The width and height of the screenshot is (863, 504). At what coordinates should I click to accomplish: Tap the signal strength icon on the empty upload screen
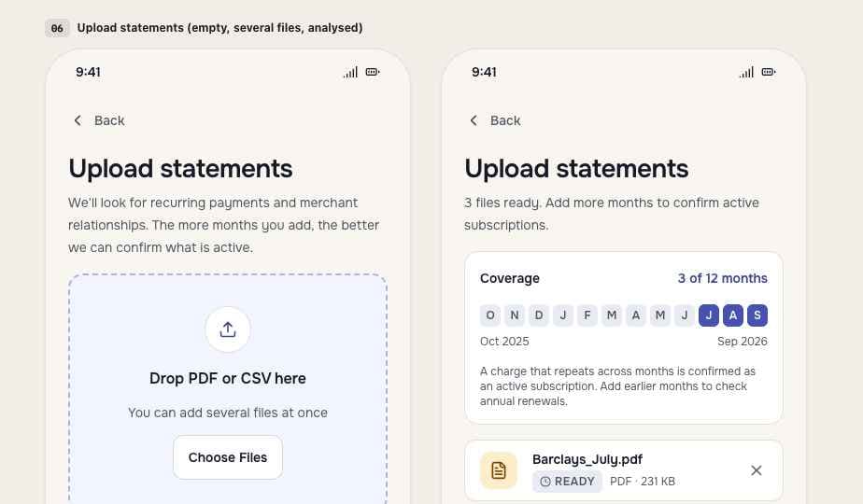350,72
